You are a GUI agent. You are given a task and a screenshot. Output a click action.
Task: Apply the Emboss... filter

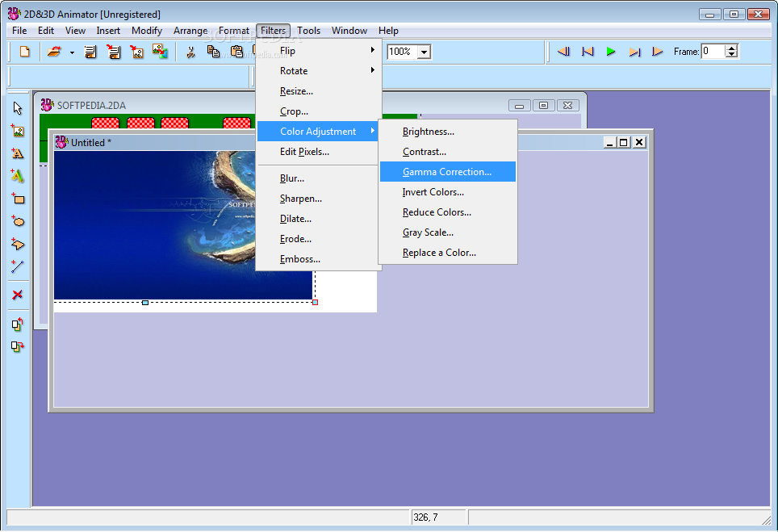coord(319,259)
